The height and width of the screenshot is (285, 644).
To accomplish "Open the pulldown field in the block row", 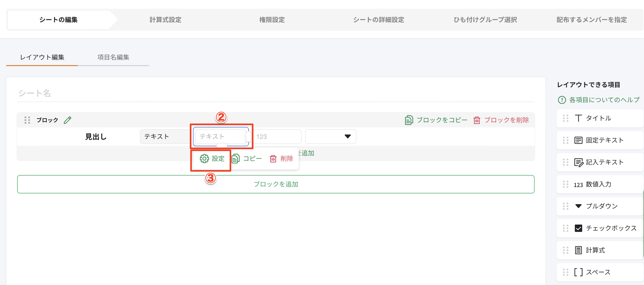I will 331,136.
